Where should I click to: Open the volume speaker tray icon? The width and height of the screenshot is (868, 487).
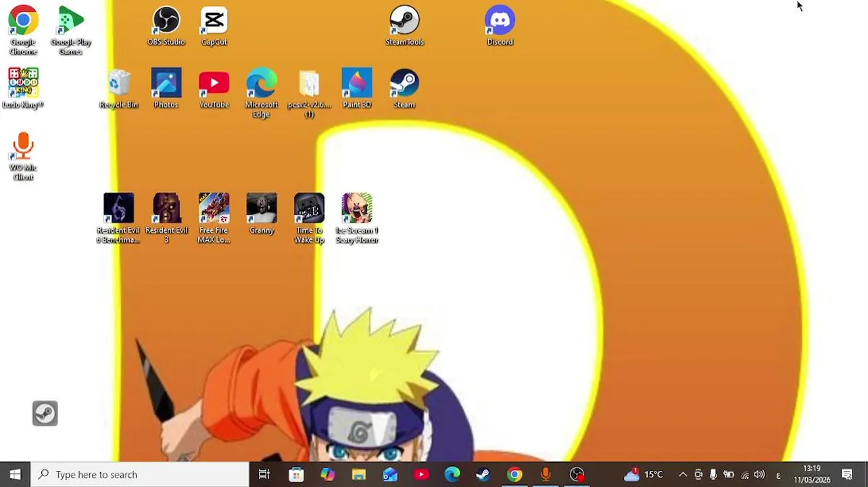[x=759, y=475]
